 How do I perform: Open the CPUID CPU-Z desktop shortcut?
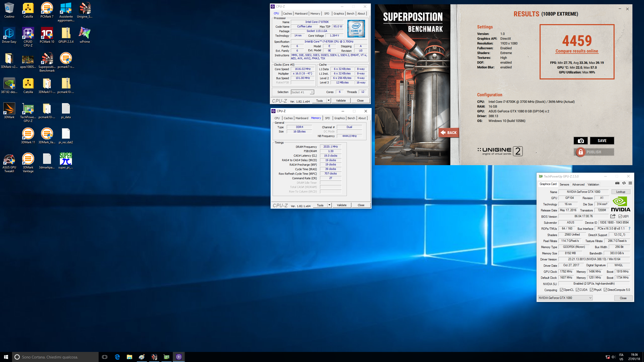28,37
